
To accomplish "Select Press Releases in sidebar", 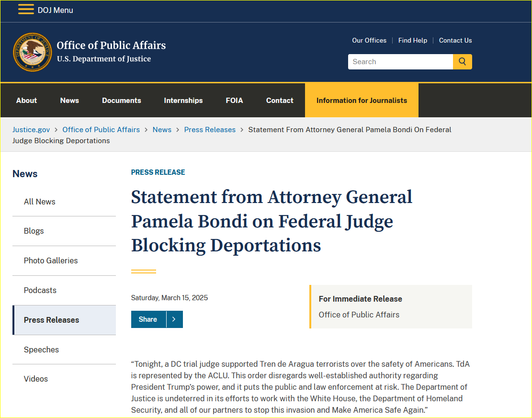I will 64,320.
